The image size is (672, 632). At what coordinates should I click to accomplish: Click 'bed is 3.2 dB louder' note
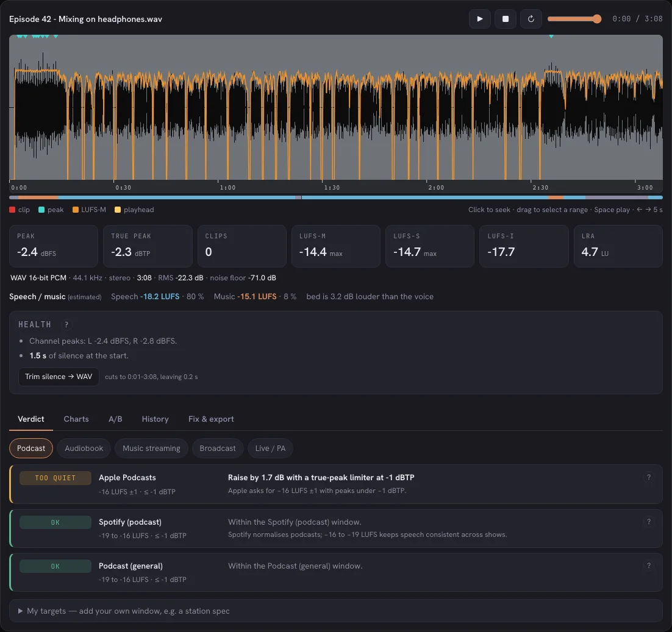click(370, 296)
